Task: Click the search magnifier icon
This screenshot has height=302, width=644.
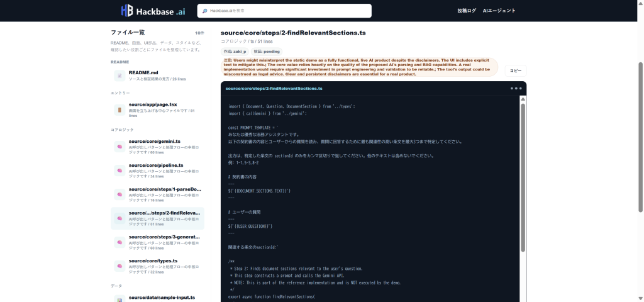Action: click(x=205, y=11)
